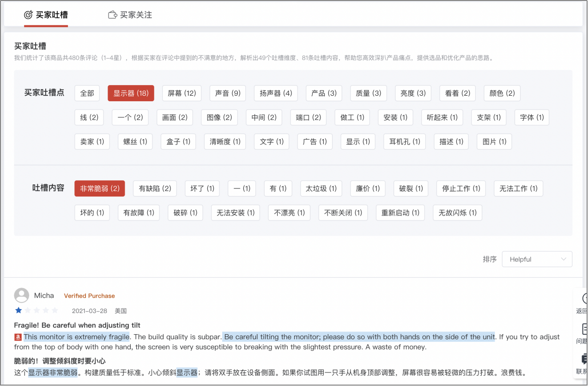Click the Amazon 'a' badge before review text
The width and height of the screenshot is (588, 386).
click(18, 337)
